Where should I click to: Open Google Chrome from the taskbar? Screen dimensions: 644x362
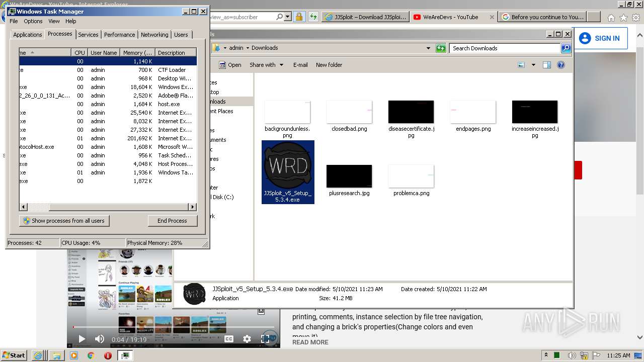(91, 355)
